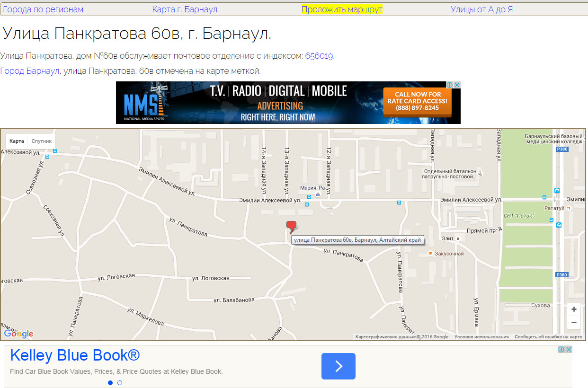Image resolution: width=588 pixels, height=388 pixels.
Task: Click bus stop icon next to Мария-Ра
Action: click(309, 196)
